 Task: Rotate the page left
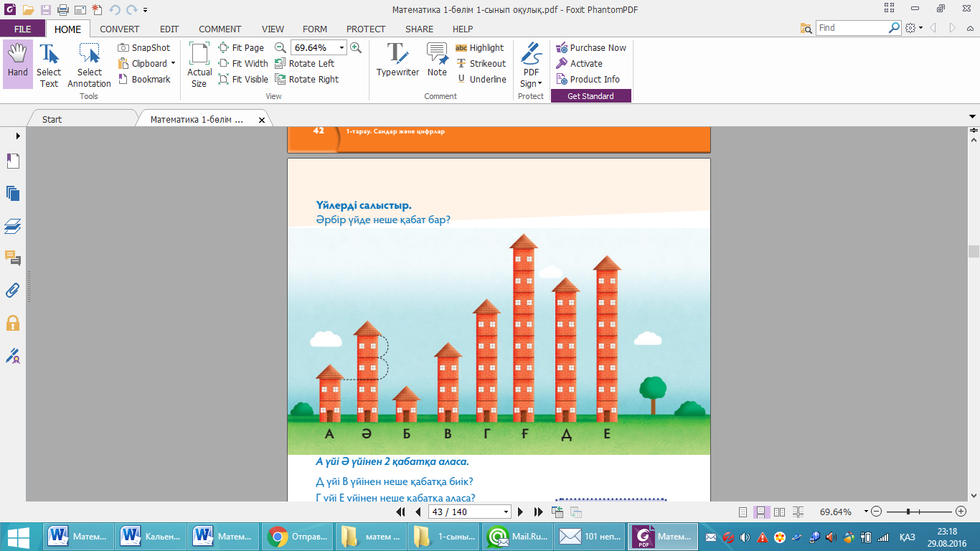pos(305,64)
